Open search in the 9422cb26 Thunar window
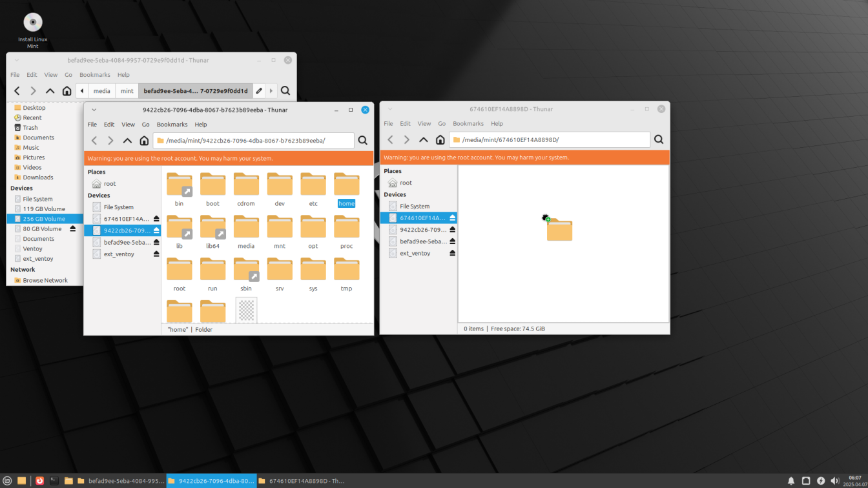 point(363,140)
